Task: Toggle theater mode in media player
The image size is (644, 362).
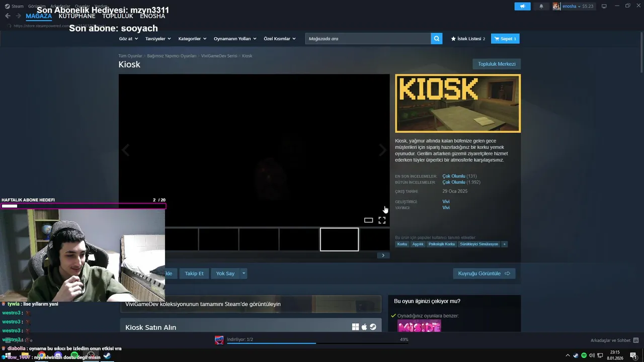Action: (368, 220)
